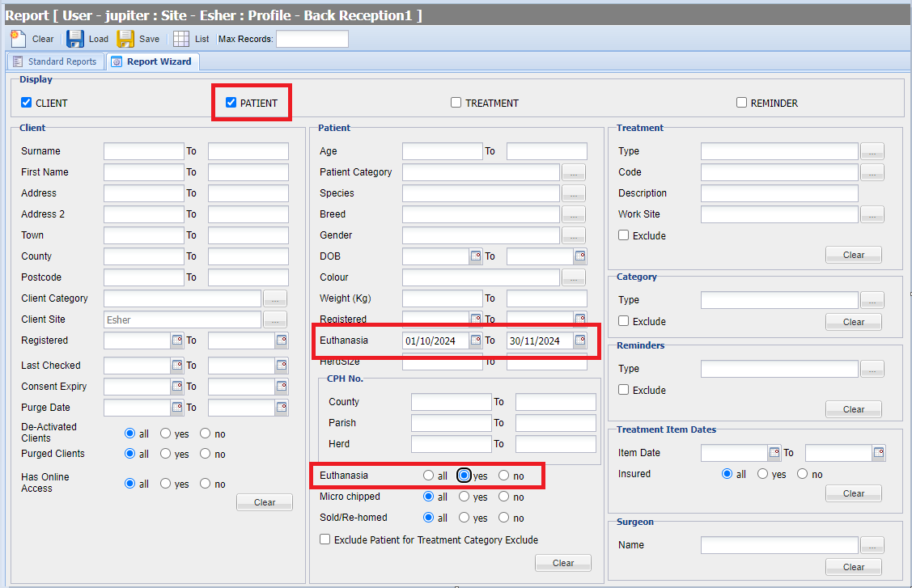Viewport: 912px width, 588px height.
Task: Click Clear button in Patient section
Action: click(x=563, y=562)
